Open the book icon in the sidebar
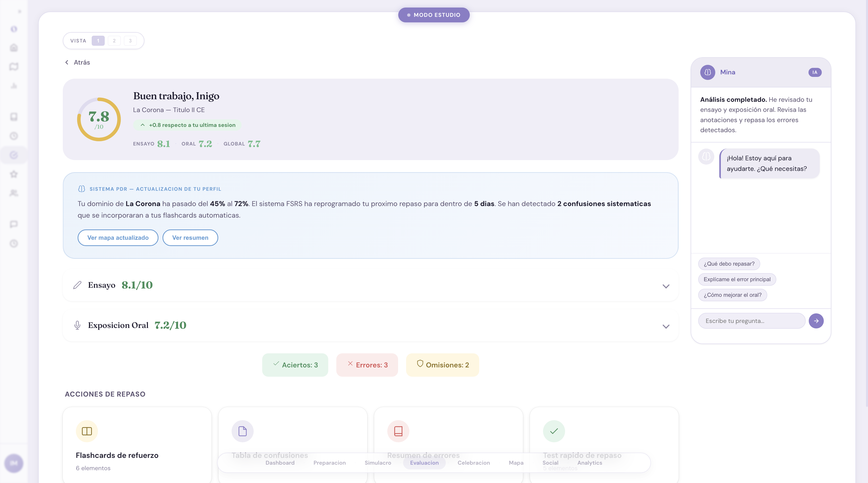868x483 pixels. click(14, 117)
